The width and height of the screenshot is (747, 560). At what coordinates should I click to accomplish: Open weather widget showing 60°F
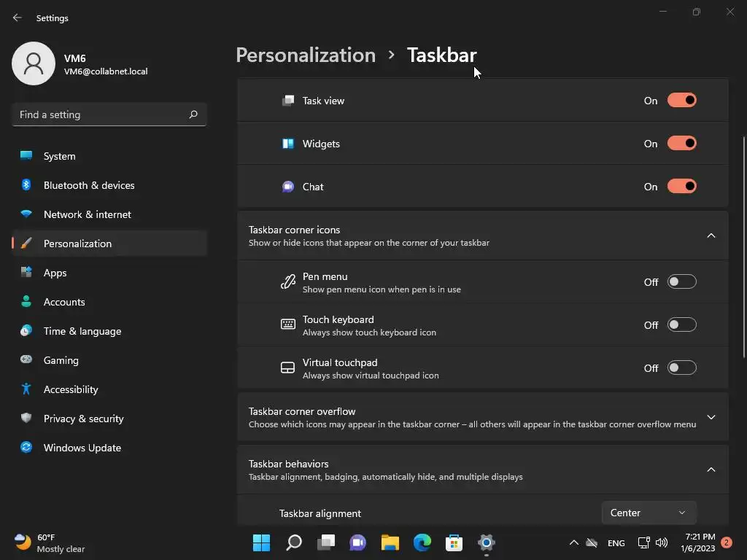tap(50, 542)
